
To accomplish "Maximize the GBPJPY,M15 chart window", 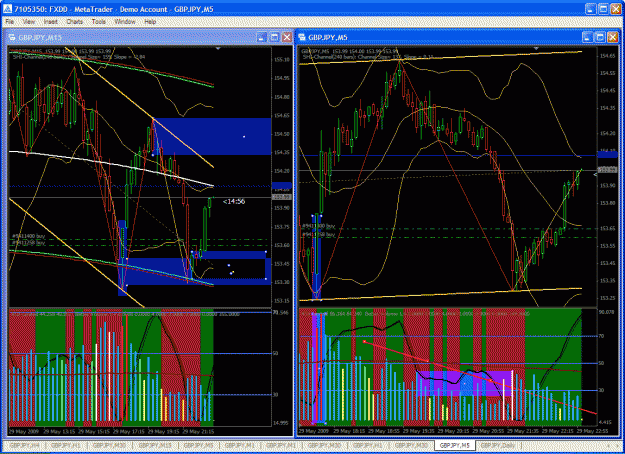I will (x=274, y=37).
